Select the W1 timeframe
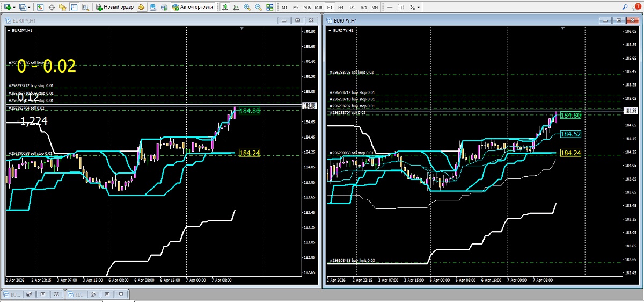This screenshot has height=302, width=644. [x=364, y=8]
